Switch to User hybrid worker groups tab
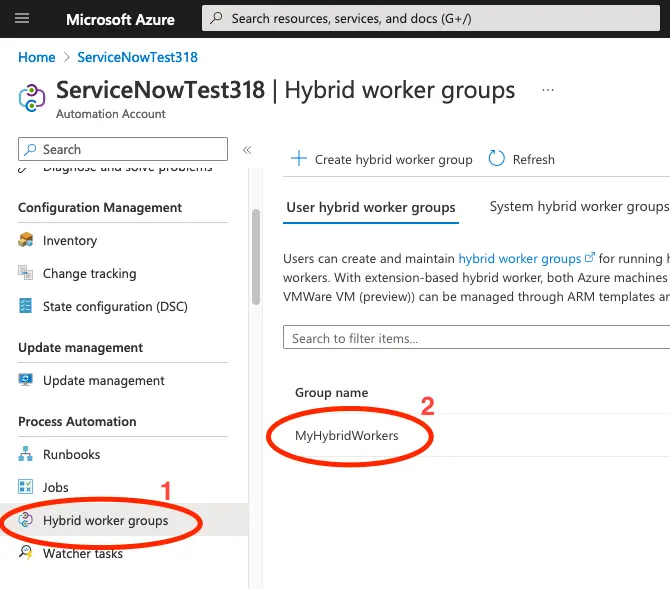 click(371, 207)
